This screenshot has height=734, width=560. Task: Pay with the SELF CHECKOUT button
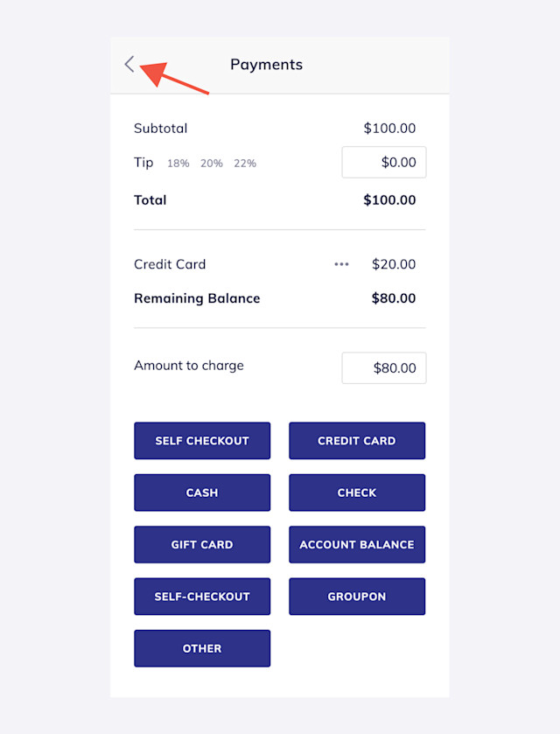pos(202,441)
